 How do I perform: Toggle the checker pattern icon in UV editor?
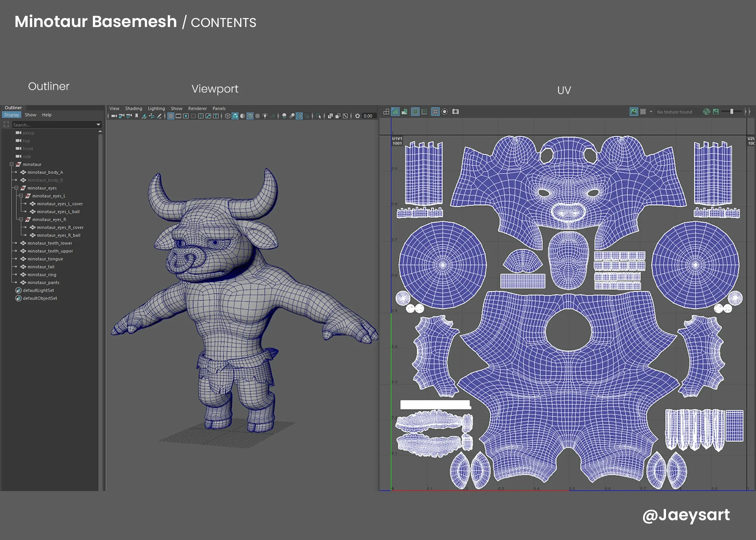point(643,112)
